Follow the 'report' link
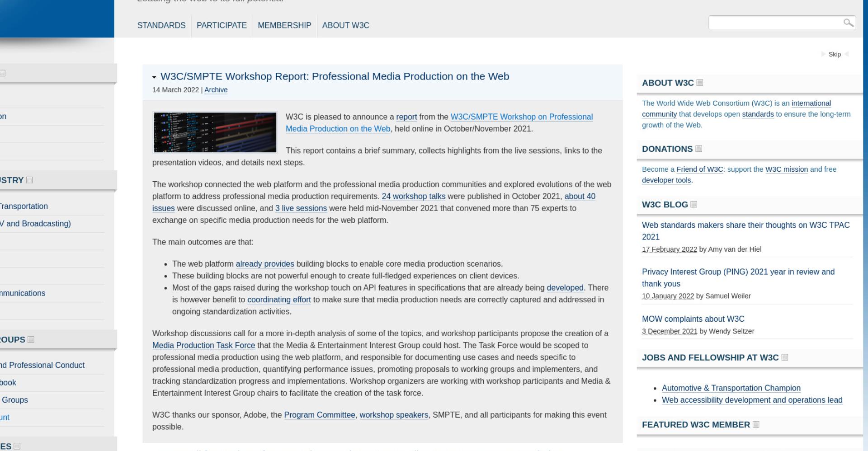Image resolution: width=868 pixels, height=451 pixels. point(406,117)
